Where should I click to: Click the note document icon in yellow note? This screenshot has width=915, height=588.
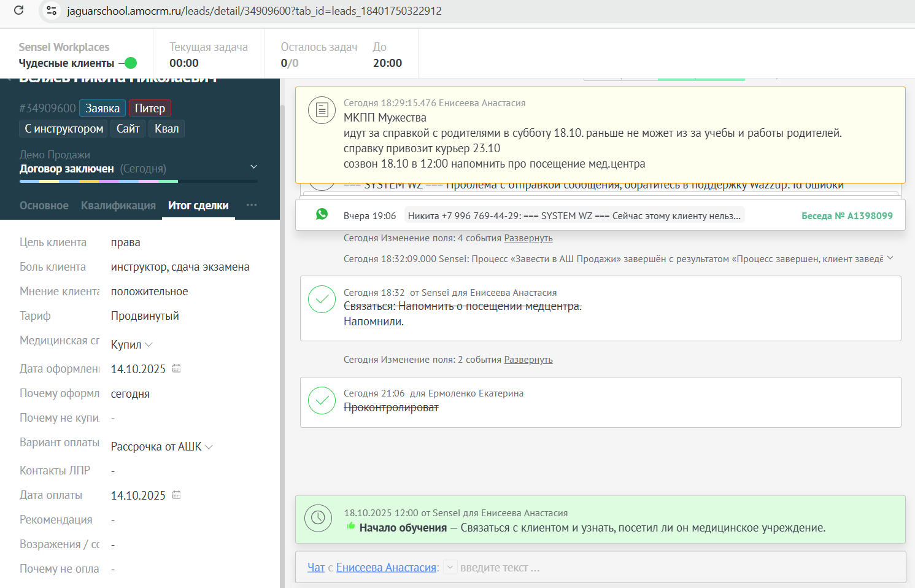pyautogui.click(x=322, y=110)
